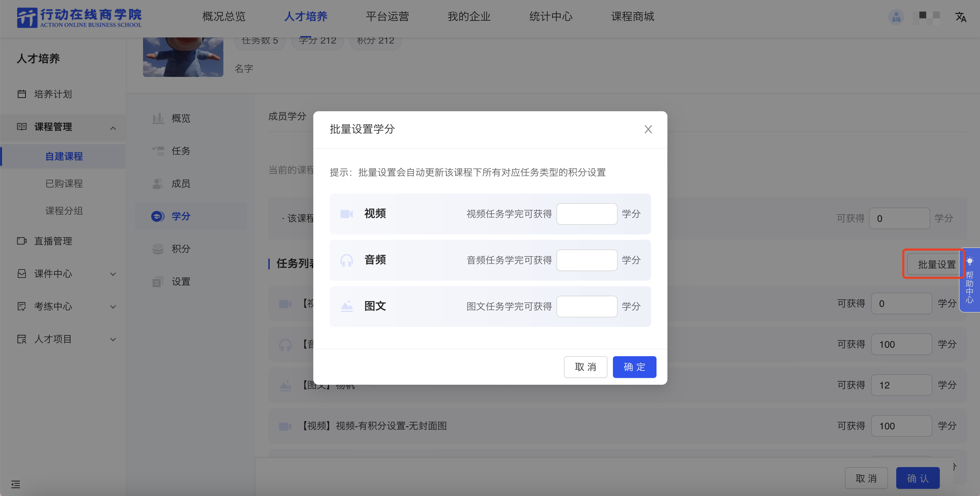Screen dimensions: 980x496
Task: Click the 课件中心 icon
Action: point(22,274)
